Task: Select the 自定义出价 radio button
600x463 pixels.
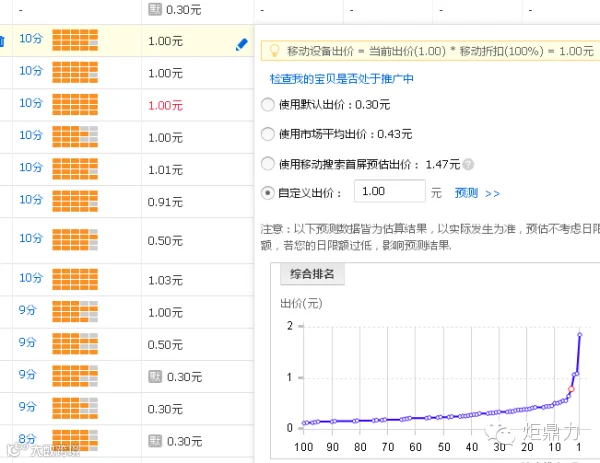Action: [267, 193]
